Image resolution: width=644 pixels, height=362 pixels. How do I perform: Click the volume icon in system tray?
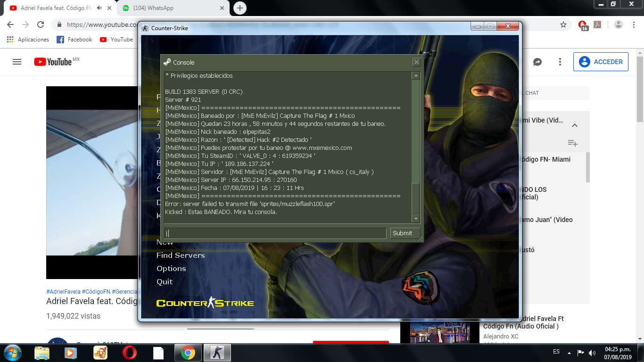pos(593,353)
